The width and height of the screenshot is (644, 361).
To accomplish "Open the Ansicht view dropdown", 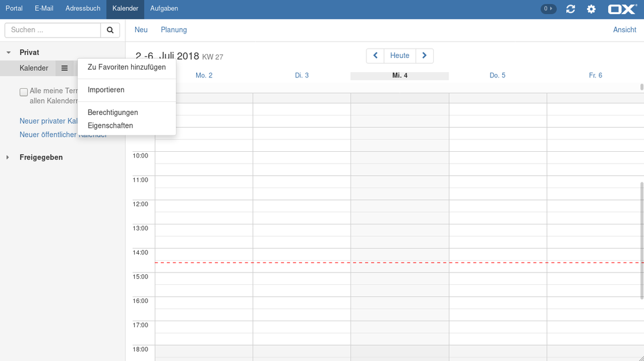I will tap(624, 30).
